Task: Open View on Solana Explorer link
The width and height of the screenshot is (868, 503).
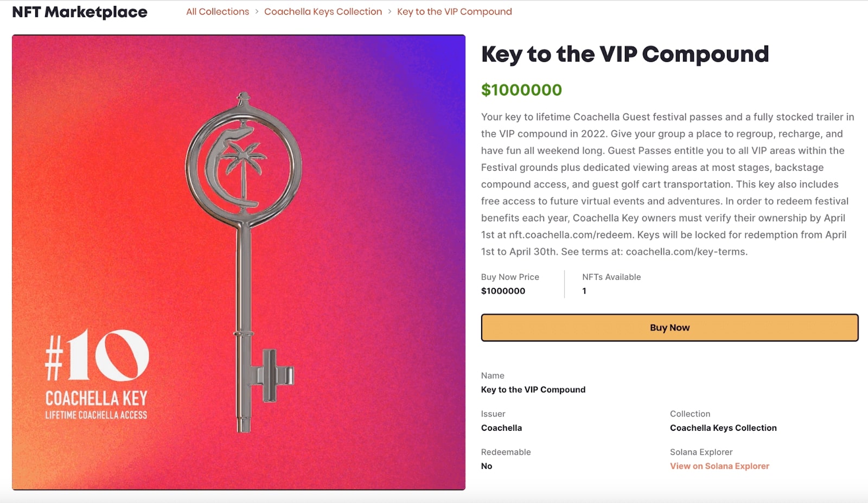Action: click(719, 466)
